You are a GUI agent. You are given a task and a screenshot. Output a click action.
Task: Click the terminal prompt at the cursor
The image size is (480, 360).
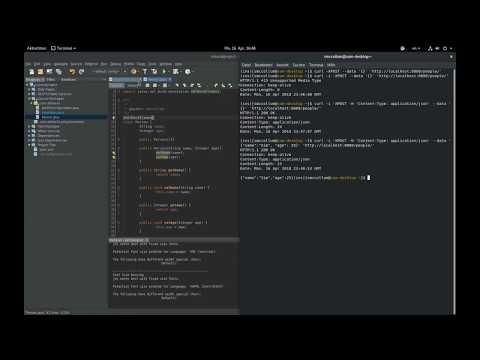tap(368, 178)
